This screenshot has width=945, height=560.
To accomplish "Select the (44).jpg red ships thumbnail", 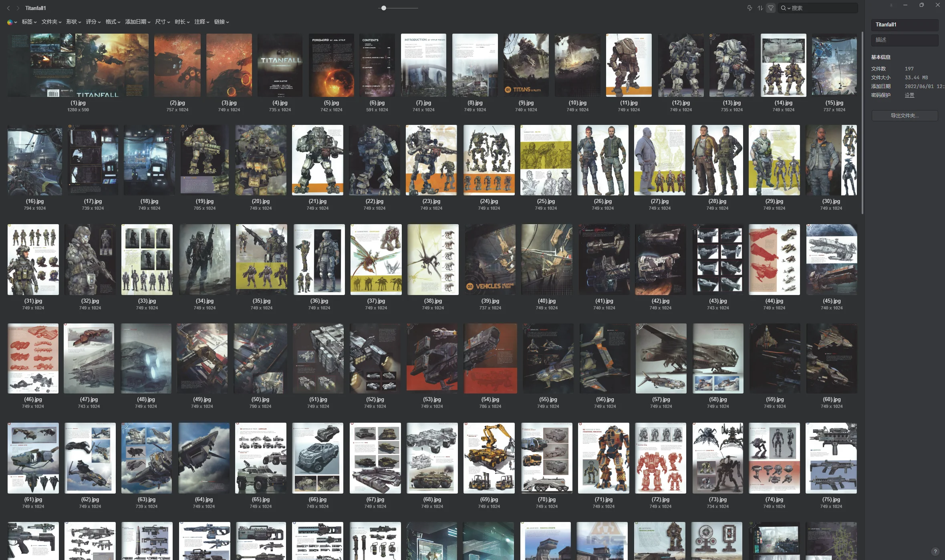I will (x=774, y=259).
